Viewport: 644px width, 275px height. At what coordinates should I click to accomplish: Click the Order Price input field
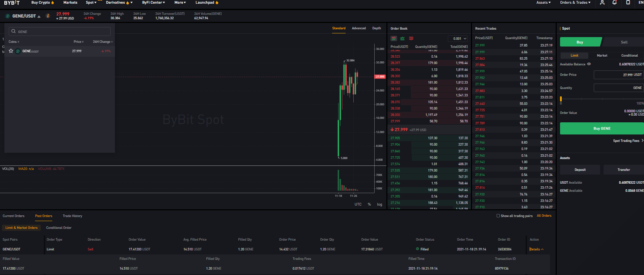(x=618, y=75)
